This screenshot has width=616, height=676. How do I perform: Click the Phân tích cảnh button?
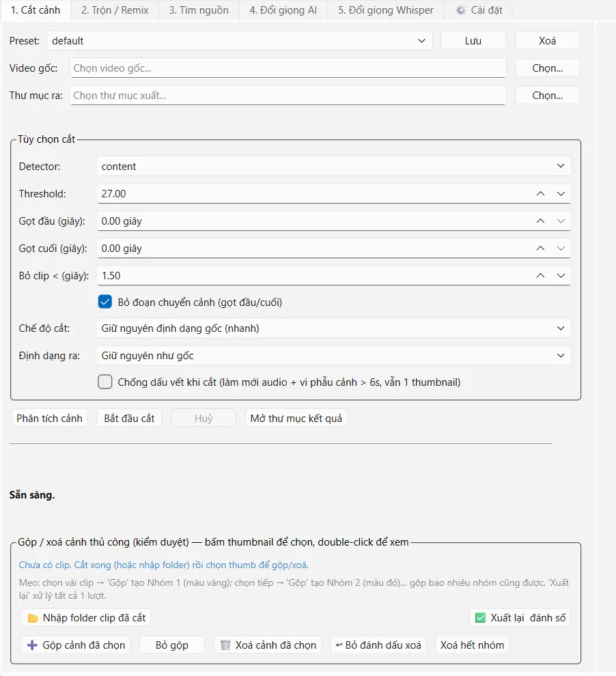[x=49, y=418]
